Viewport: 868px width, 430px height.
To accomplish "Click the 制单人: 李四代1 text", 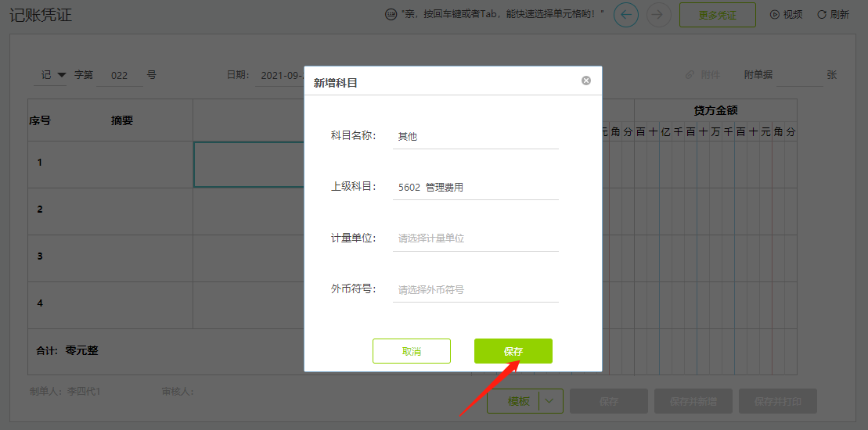I will 65,392.
